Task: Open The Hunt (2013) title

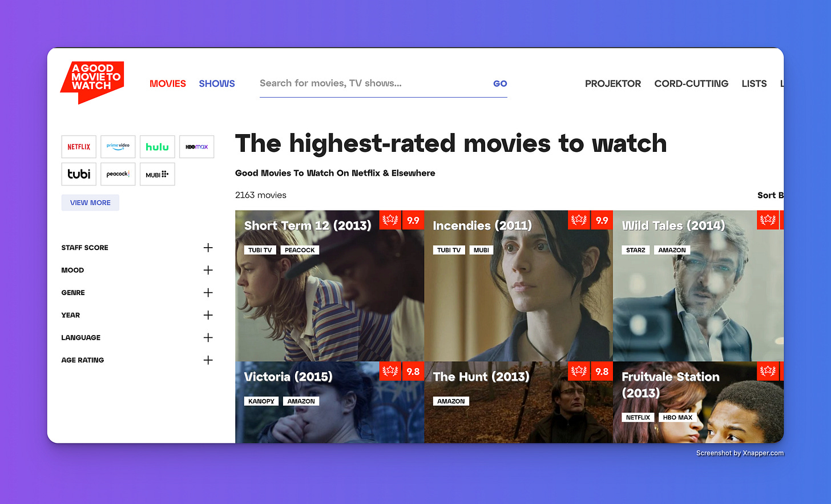Action: click(481, 377)
